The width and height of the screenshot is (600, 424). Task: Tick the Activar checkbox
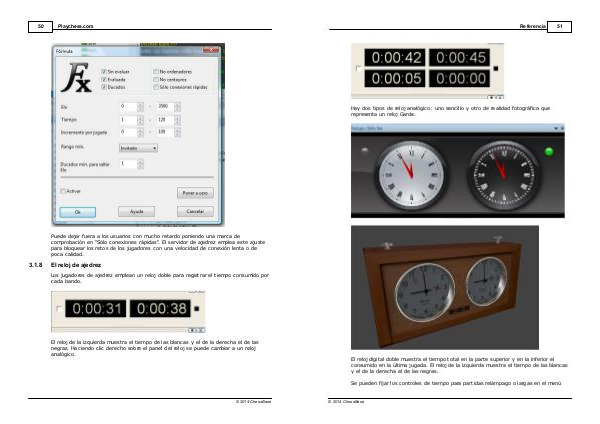[x=63, y=190]
